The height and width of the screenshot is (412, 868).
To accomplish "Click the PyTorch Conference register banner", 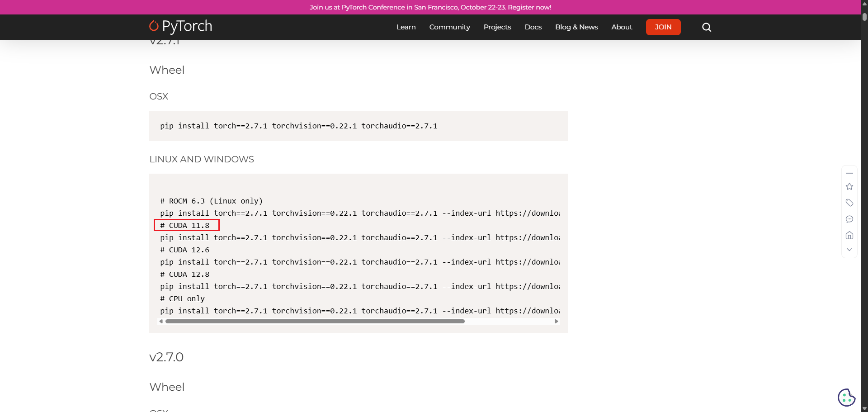I will coord(430,7).
